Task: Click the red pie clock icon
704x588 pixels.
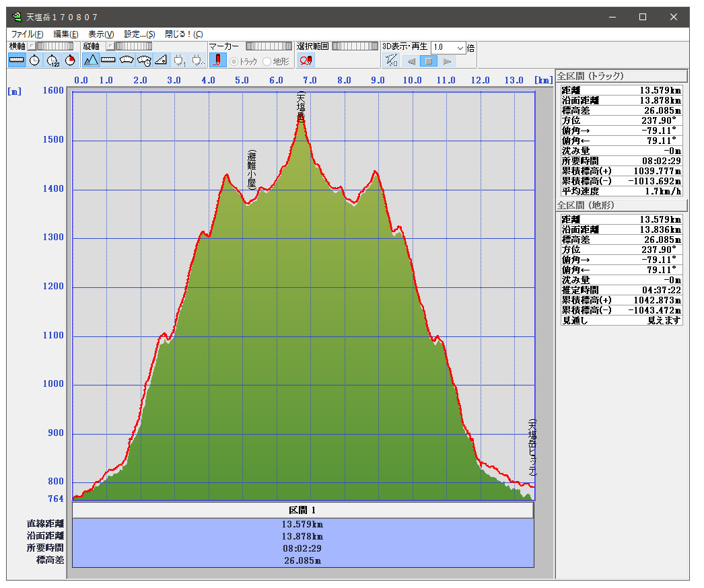Action: tap(69, 61)
